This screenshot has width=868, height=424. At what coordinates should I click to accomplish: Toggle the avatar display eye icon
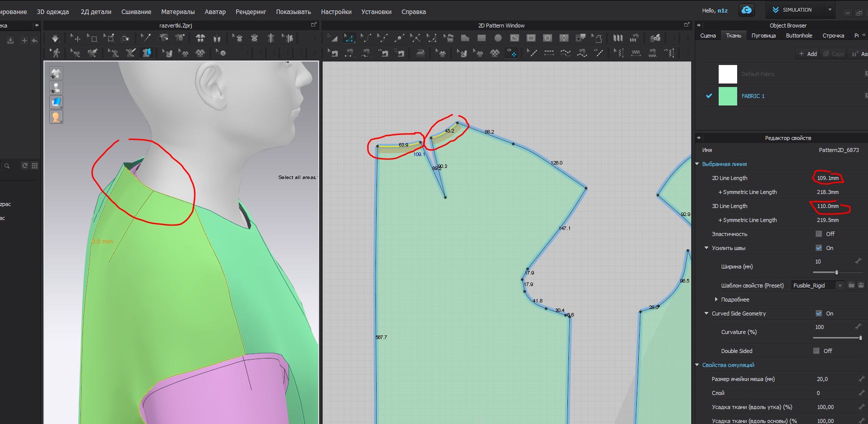[56, 88]
